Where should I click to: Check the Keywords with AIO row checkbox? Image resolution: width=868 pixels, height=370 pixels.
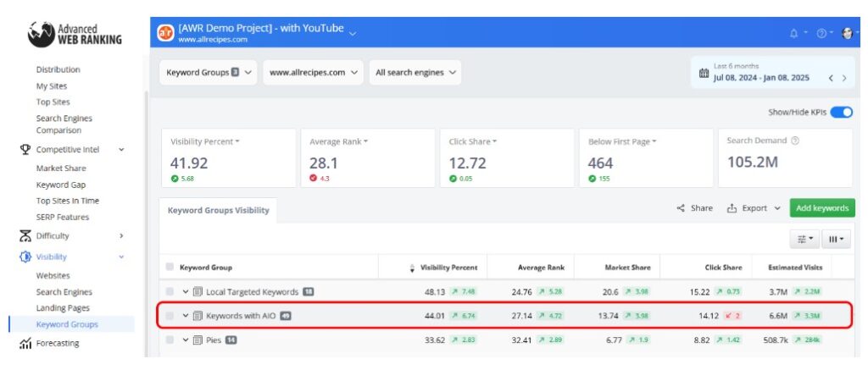tap(170, 316)
